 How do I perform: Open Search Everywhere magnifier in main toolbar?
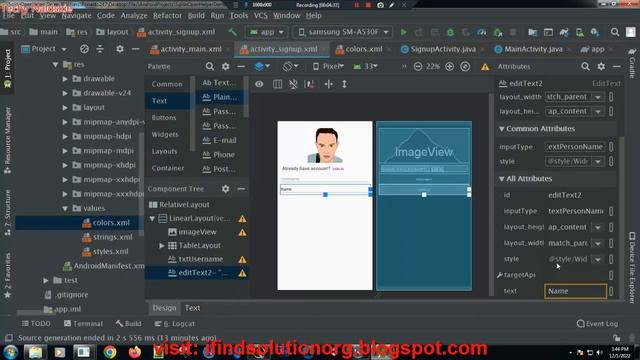pyautogui.click(x=615, y=32)
